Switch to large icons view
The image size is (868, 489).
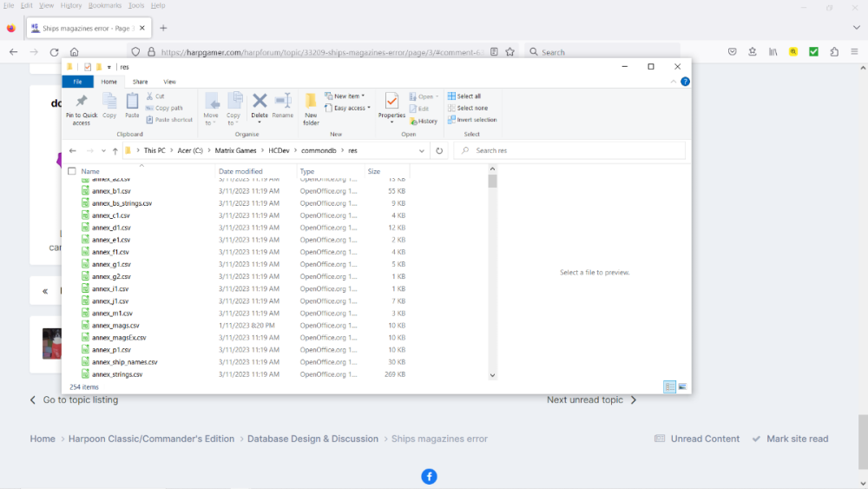point(682,387)
